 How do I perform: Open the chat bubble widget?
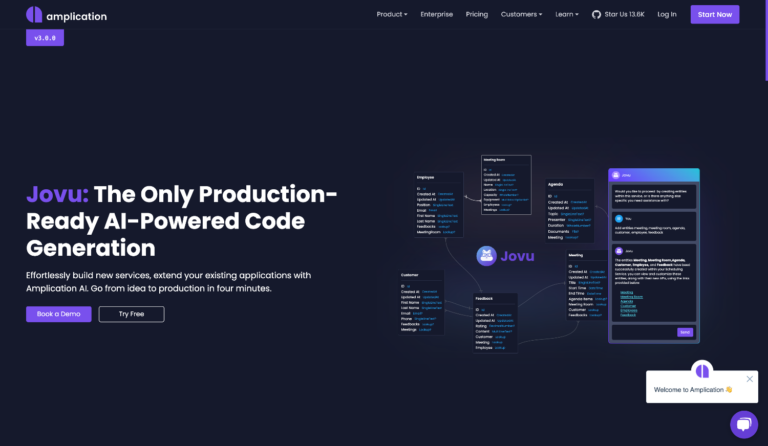pyautogui.click(x=744, y=424)
